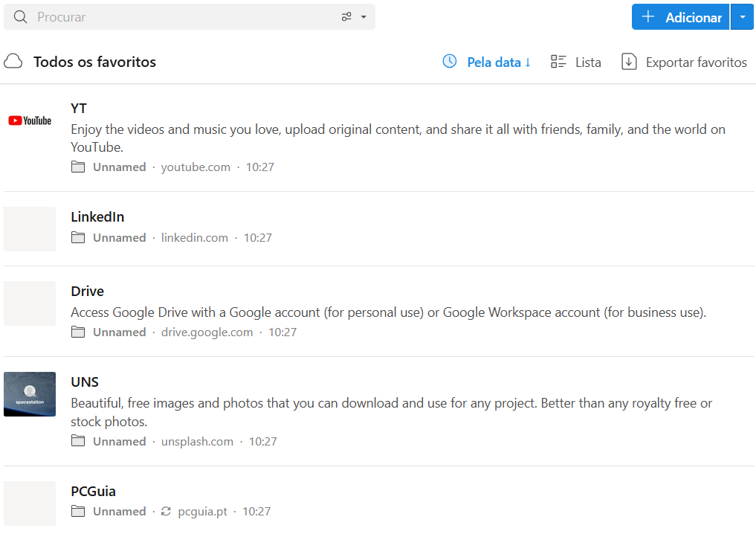Click the Lista view layout icon
This screenshot has height=537, width=756.
(x=558, y=62)
